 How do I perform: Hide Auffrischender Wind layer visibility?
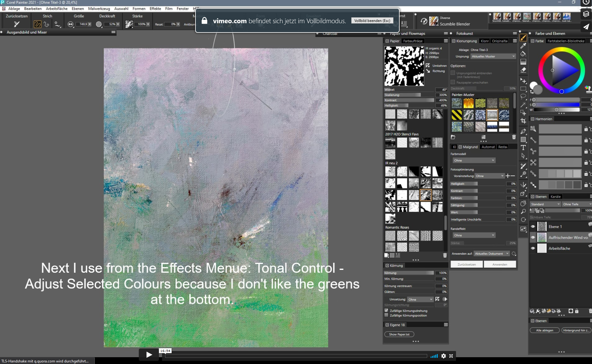pos(533,237)
